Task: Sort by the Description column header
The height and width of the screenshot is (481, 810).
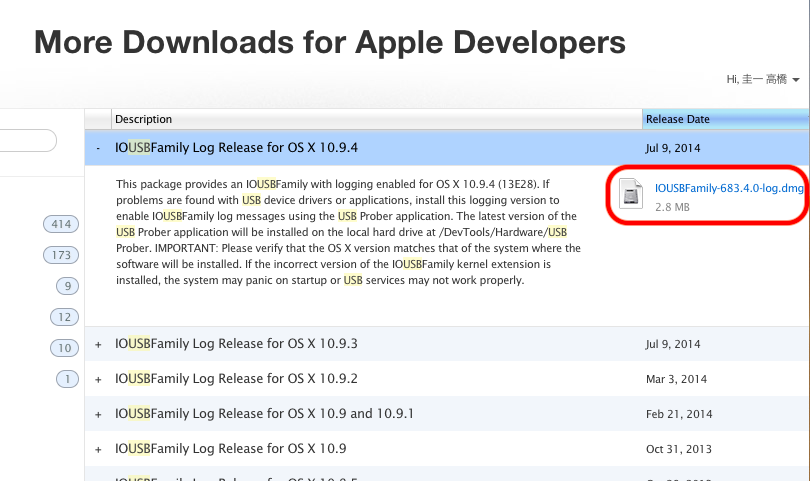Action: 377,119
